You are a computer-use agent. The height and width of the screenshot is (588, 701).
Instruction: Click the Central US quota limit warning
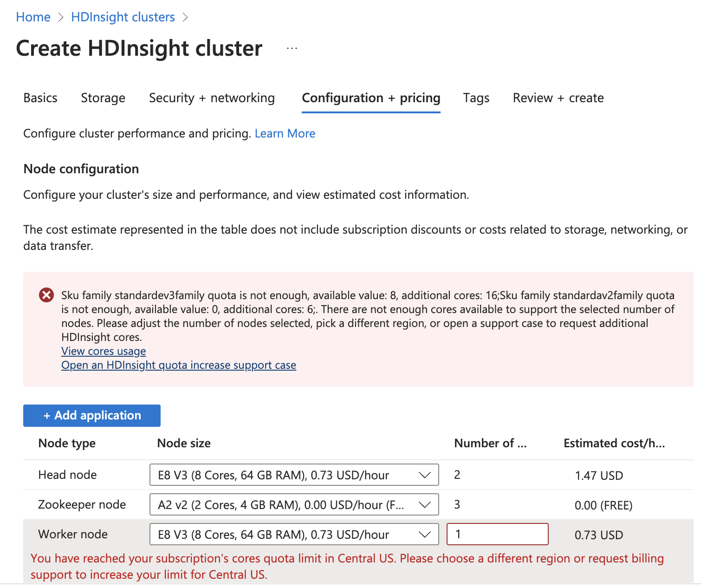click(347, 567)
